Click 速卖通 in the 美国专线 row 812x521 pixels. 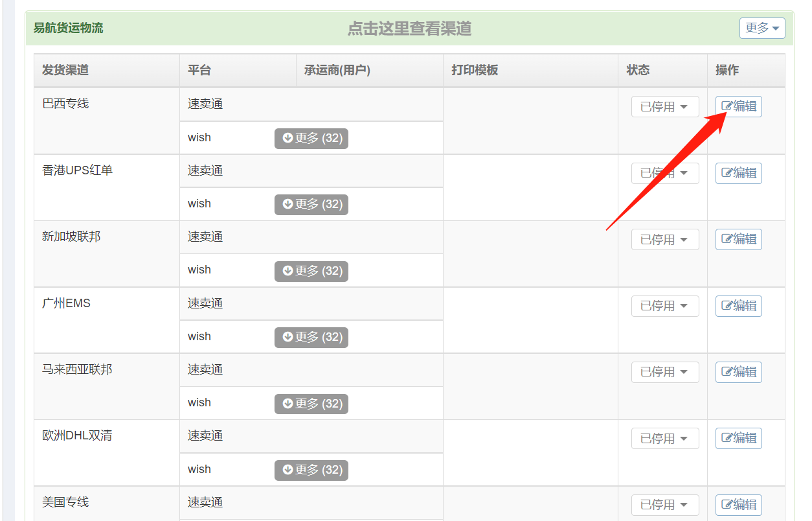pyautogui.click(x=205, y=502)
